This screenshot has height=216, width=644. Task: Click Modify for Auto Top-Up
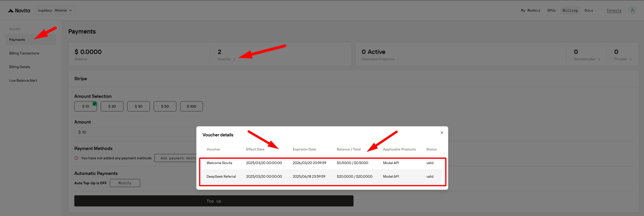(x=125, y=183)
